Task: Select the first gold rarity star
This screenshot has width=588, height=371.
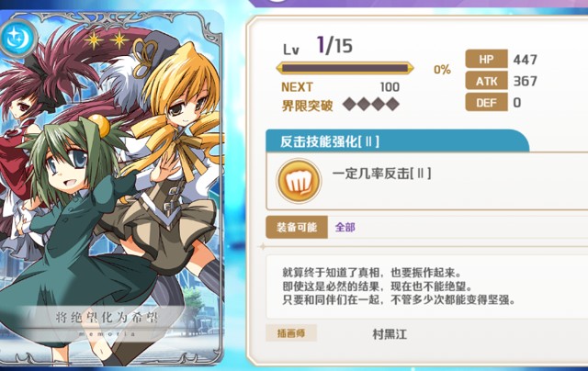Action: [94, 39]
